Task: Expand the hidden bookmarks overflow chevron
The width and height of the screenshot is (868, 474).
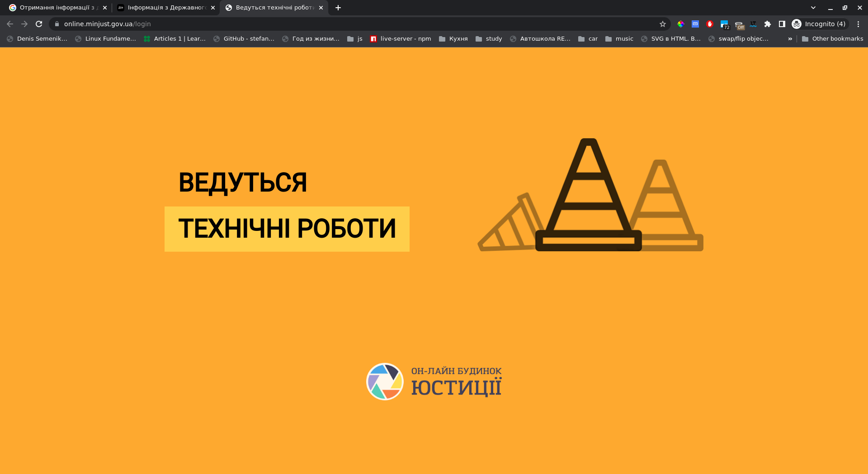Action: tap(790, 39)
